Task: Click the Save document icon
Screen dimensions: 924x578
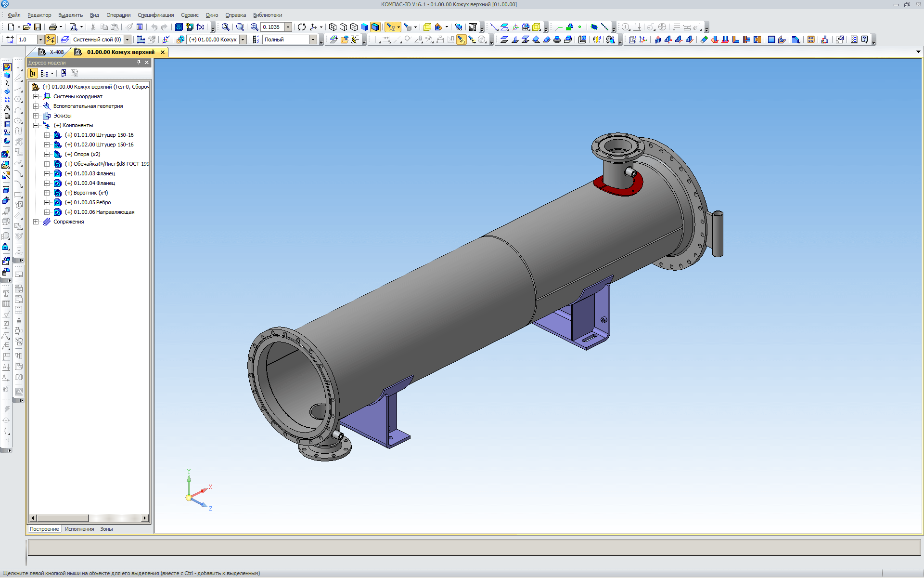Action: (x=38, y=27)
